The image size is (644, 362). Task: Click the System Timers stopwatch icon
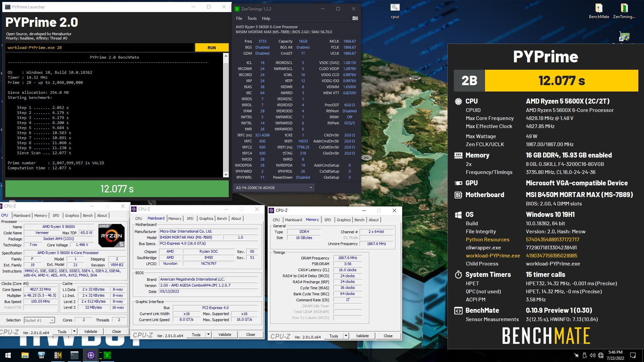pos(458,275)
